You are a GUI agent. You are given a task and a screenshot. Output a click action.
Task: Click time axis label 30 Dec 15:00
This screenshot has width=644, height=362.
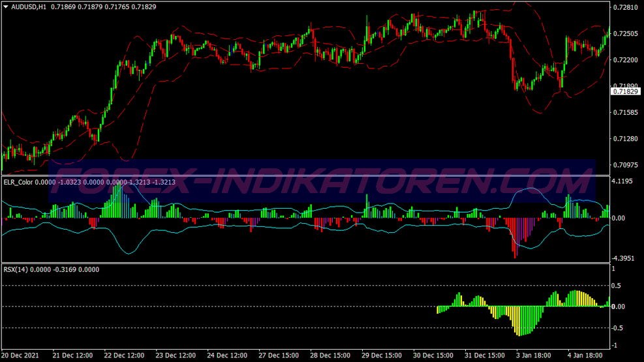tap(433, 355)
